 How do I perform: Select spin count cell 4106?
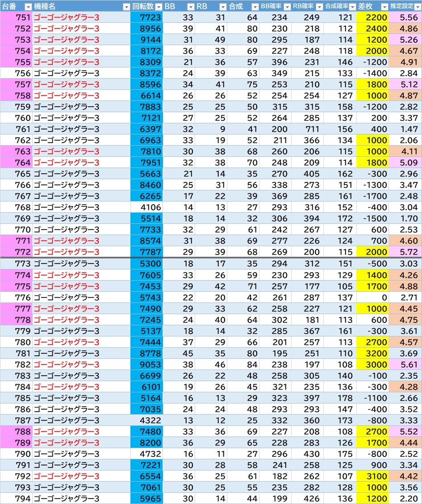(146, 207)
